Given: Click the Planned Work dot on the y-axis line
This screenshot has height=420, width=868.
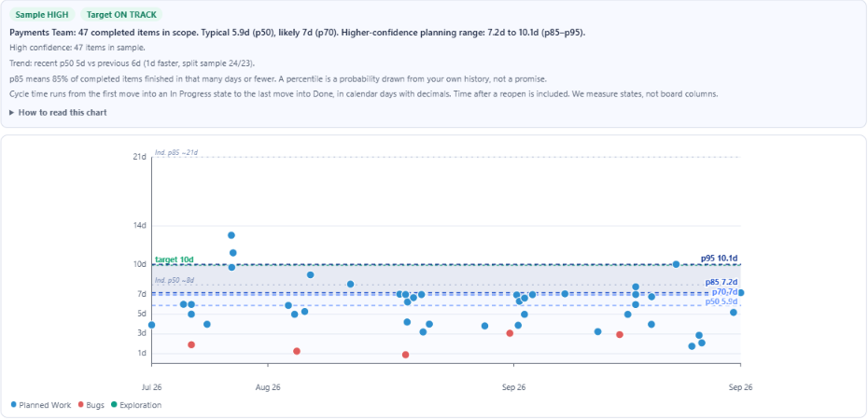Looking at the screenshot, I should tap(152, 325).
